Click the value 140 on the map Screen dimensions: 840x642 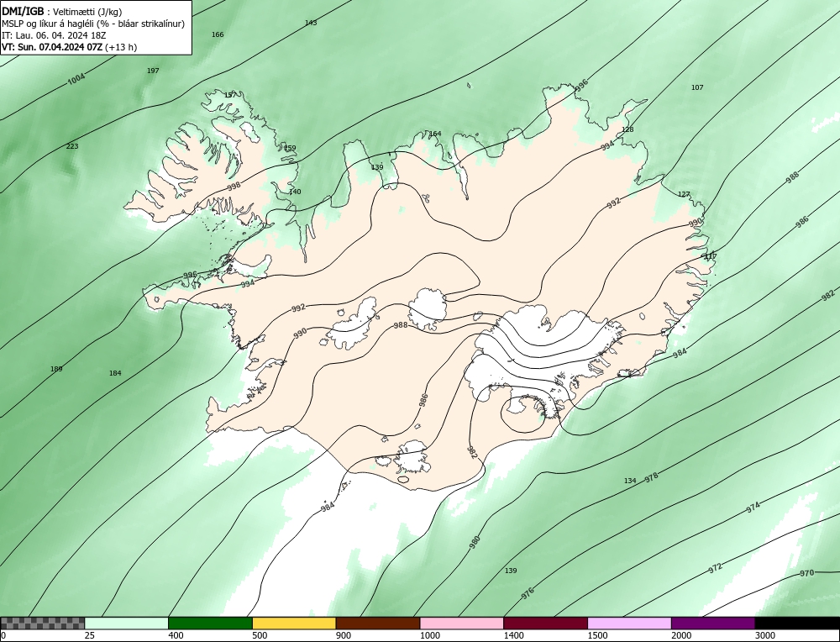click(x=295, y=192)
